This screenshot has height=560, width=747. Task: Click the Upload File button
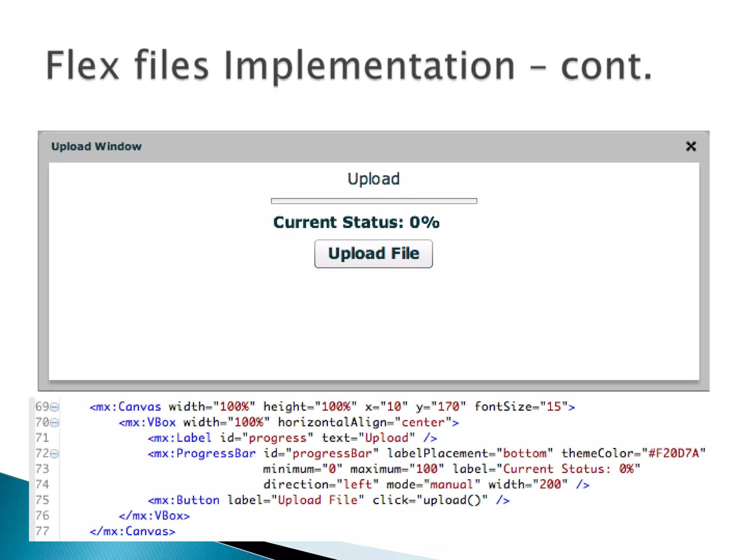(x=373, y=254)
